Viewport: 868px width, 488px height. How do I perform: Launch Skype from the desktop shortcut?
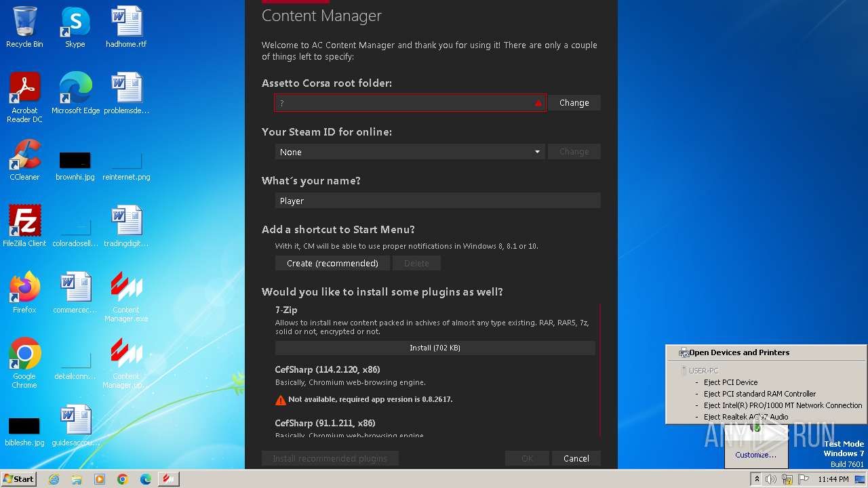coord(75,27)
